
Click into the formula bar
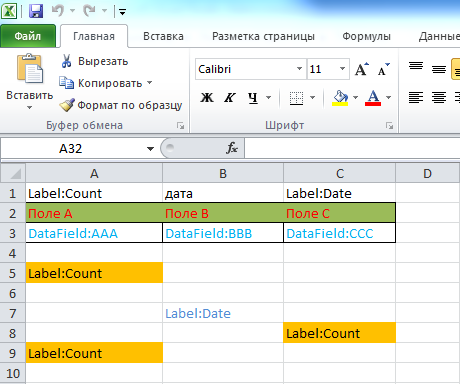(352, 148)
